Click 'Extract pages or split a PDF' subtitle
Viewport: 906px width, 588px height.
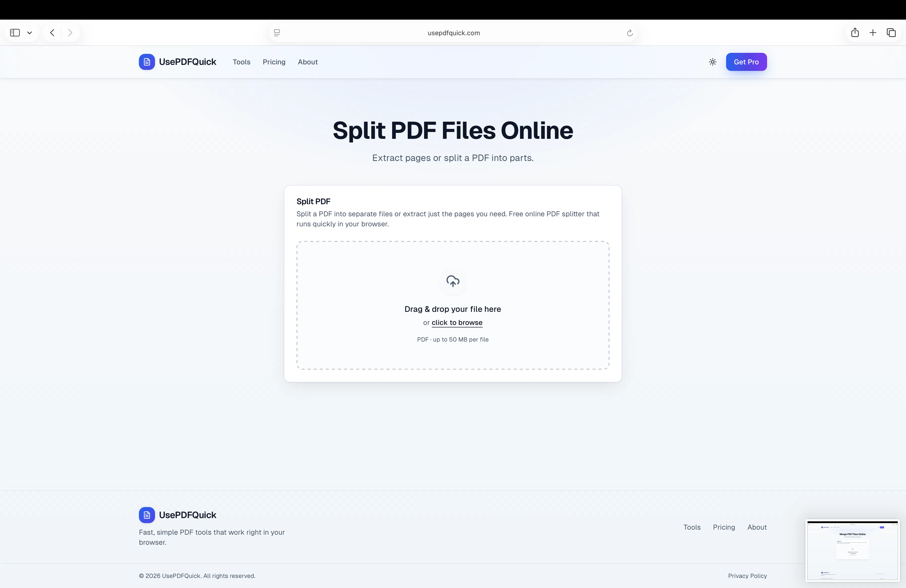pos(453,158)
